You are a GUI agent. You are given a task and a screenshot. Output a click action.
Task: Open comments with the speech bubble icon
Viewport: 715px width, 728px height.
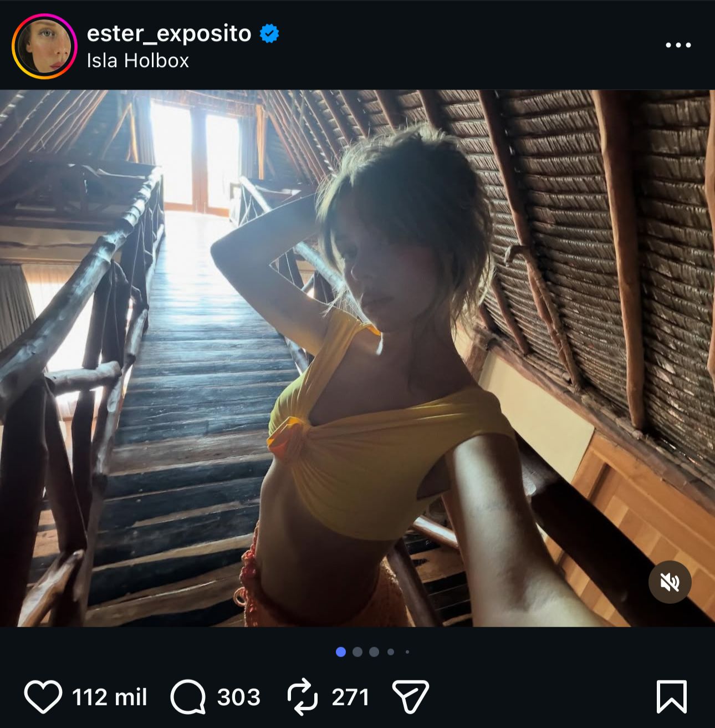pos(188,697)
